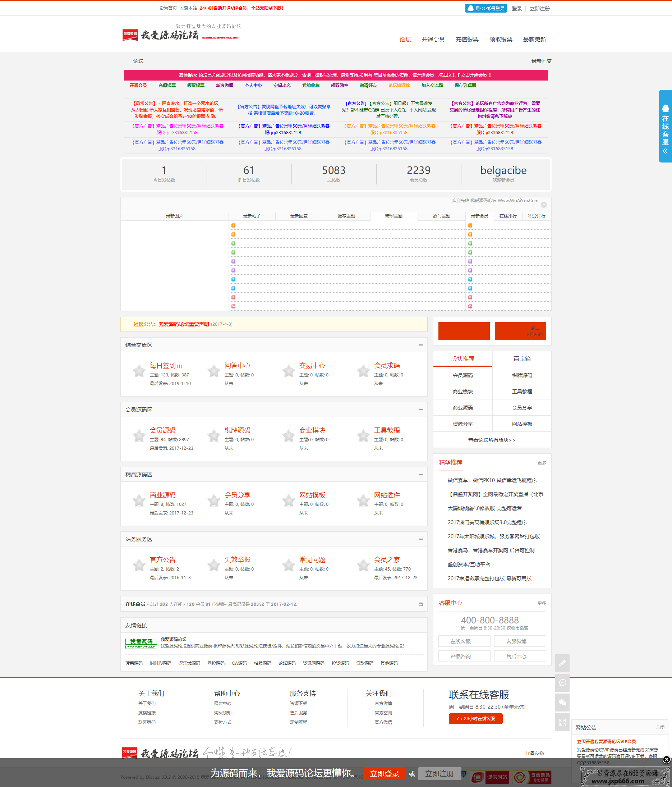This screenshot has height=787, width=672.
Task: Open the 申请友链 footer link
Action: point(534,753)
